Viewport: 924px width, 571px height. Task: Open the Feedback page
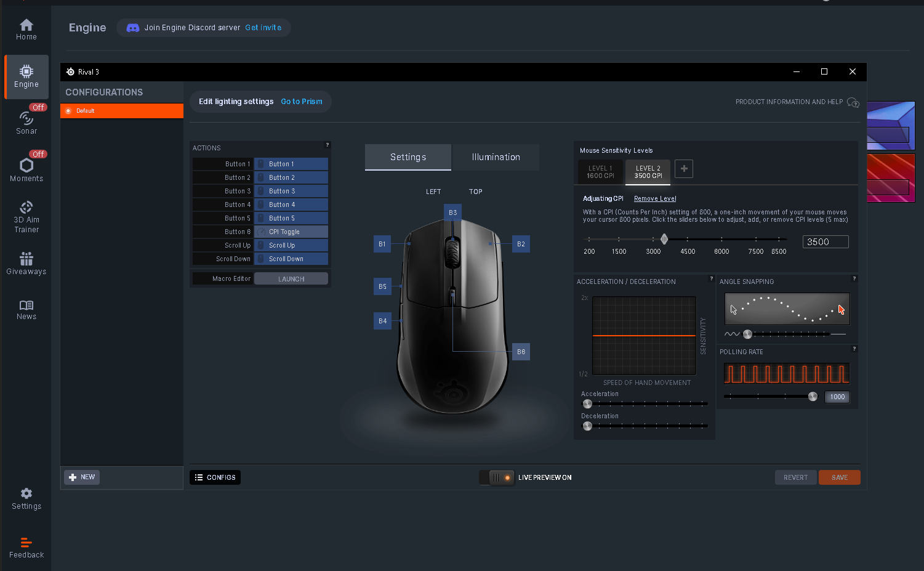[x=26, y=548]
